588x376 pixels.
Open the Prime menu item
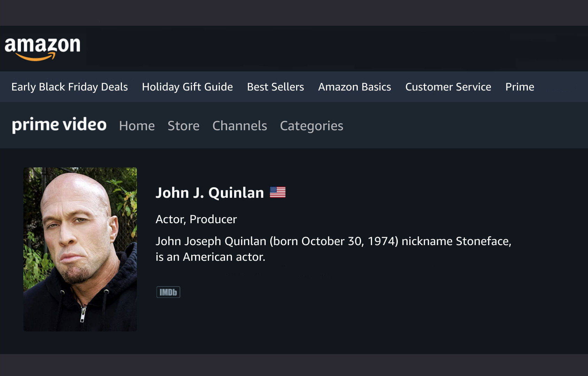point(520,87)
